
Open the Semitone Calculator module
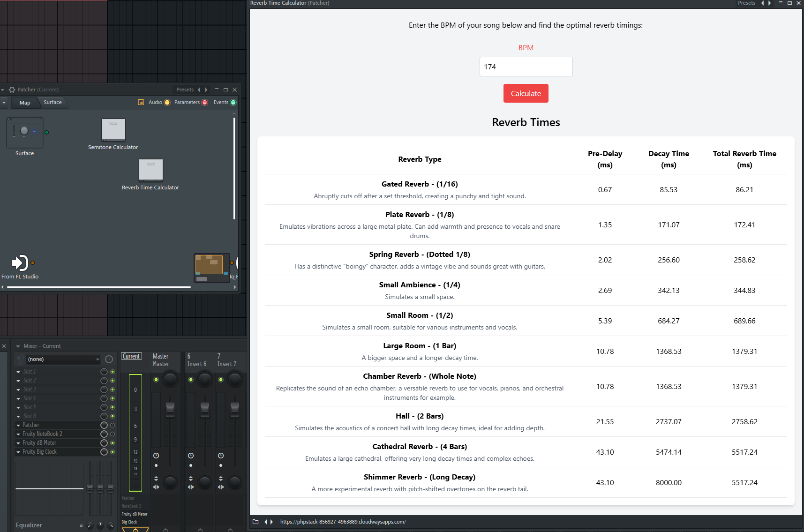[113, 130]
